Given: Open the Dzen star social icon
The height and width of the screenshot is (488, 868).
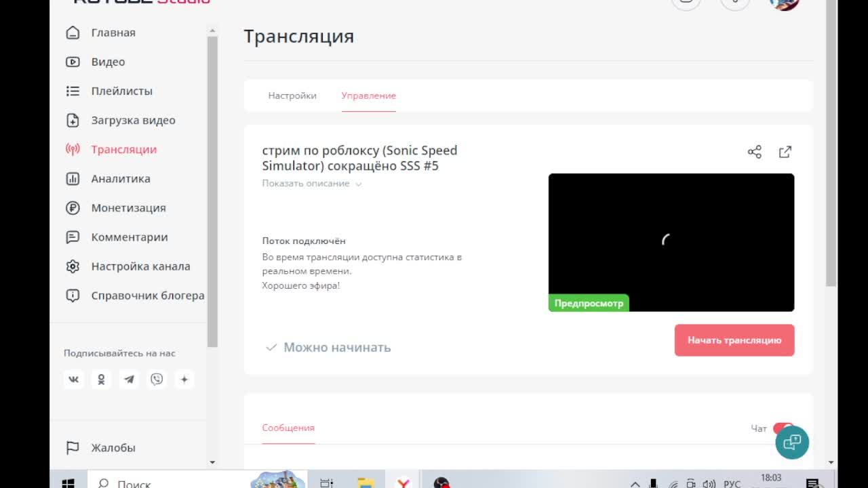Looking at the screenshot, I should pos(184,380).
